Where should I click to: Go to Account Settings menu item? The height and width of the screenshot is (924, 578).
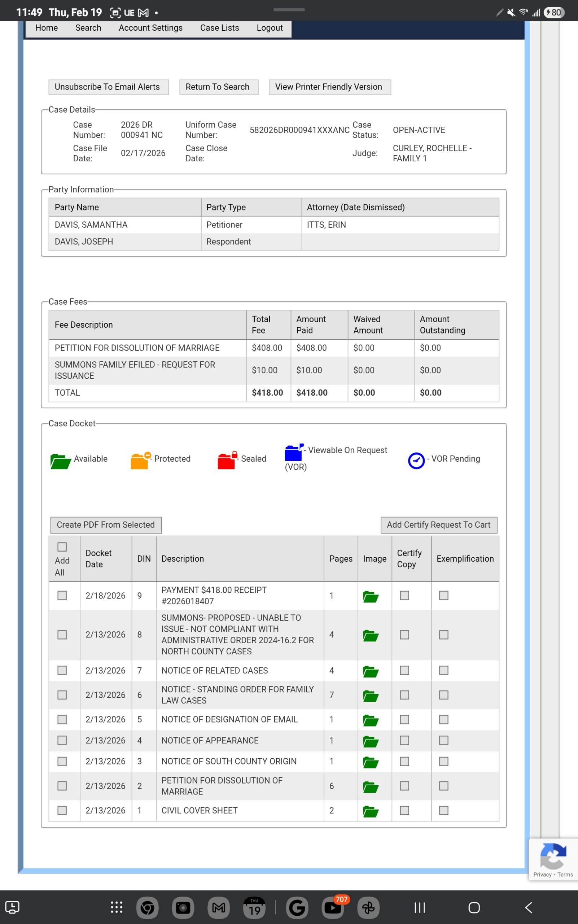click(x=150, y=28)
